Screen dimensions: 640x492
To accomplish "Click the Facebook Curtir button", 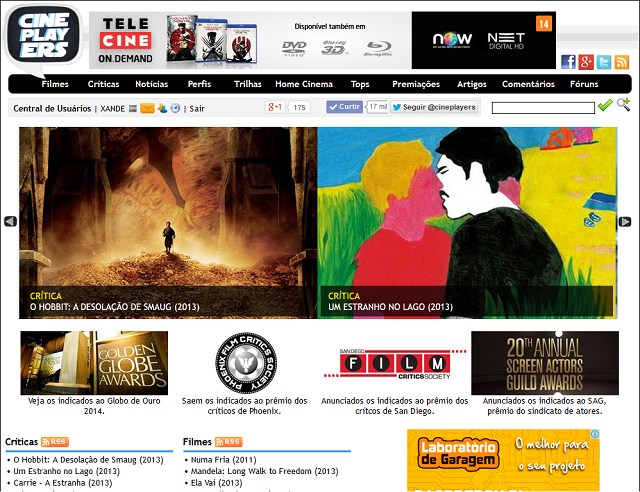I will point(344,107).
